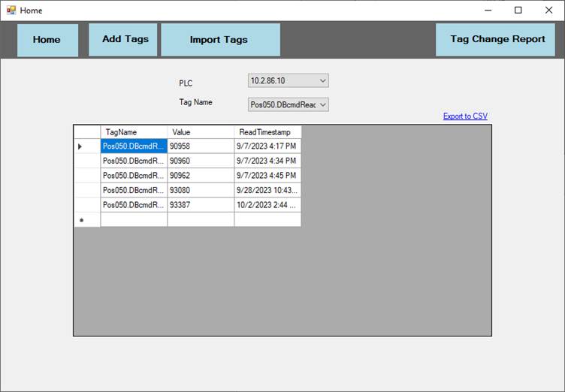The width and height of the screenshot is (565, 392).
Task: Open the Tag Change Report
Action: [497, 39]
